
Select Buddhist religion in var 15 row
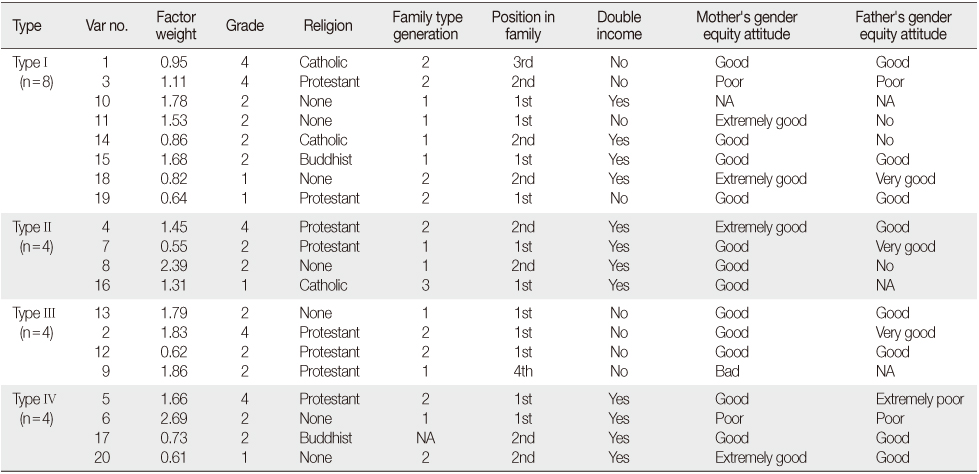325,159
